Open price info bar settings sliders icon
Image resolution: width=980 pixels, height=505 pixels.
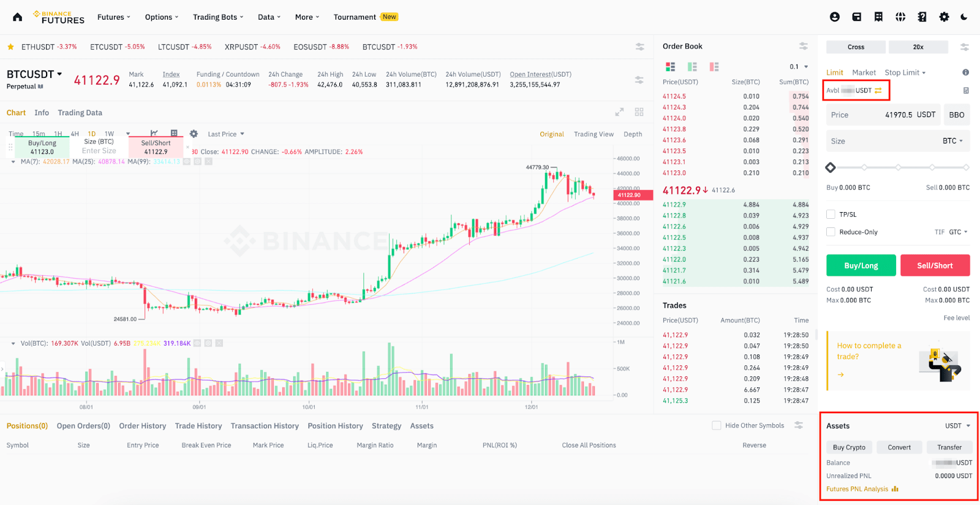click(x=639, y=80)
